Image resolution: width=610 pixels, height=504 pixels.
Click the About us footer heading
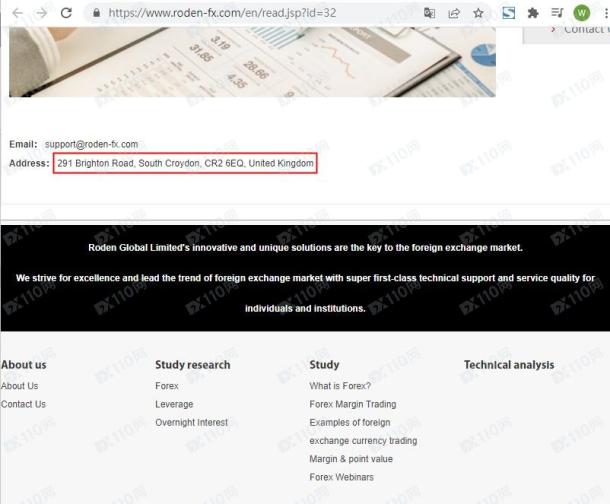pyautogui.click(x=23, y=365)
